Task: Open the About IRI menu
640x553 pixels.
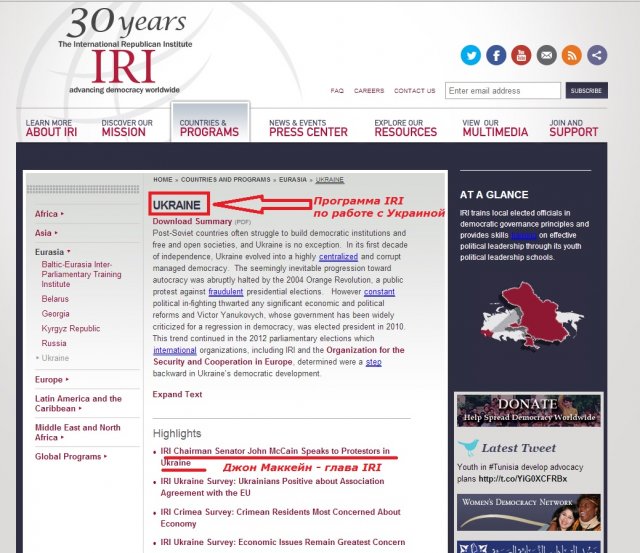Action: pos(51,127)
